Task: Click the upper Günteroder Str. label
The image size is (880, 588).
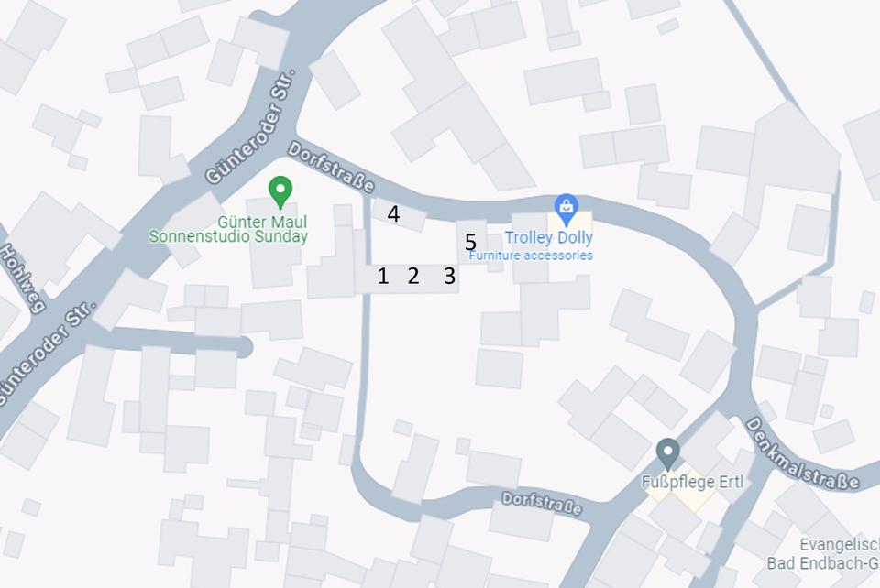Action: tap(250, 127)
